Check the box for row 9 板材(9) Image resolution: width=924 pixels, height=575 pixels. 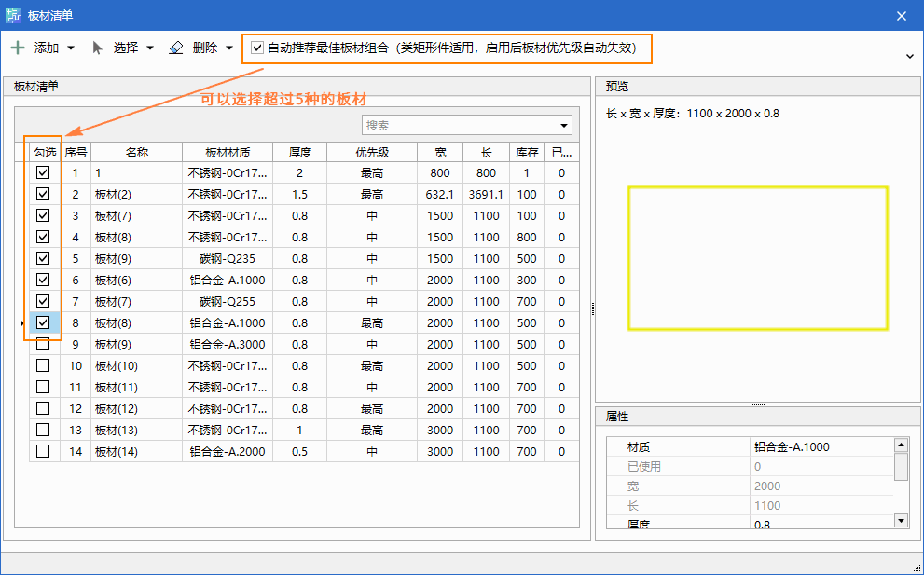pos(43,344)
